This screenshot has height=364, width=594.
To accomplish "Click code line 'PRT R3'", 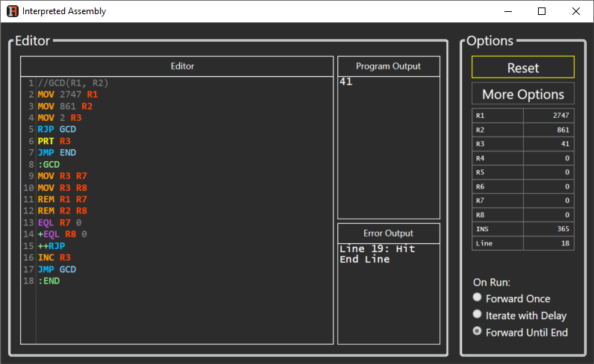I will [54, 141].
